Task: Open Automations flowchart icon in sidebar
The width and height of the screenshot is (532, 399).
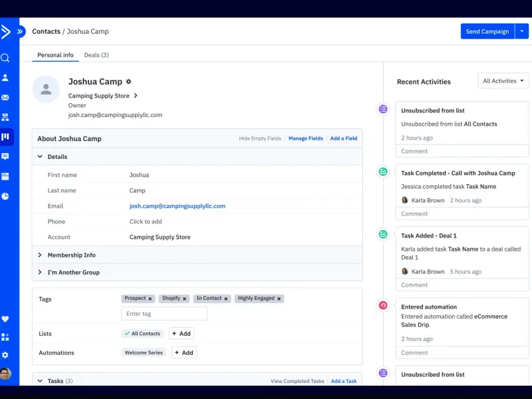Action: point(5,118)
